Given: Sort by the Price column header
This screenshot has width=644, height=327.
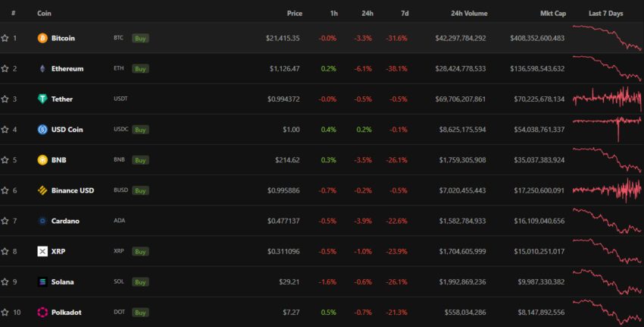Looking at the screenshot, I should click(295, 13).
